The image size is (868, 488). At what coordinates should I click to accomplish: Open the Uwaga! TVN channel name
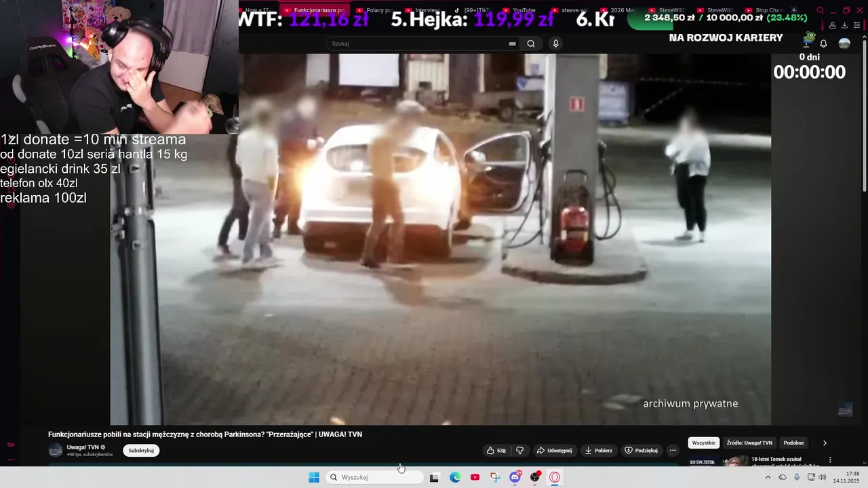click(83, 447)
